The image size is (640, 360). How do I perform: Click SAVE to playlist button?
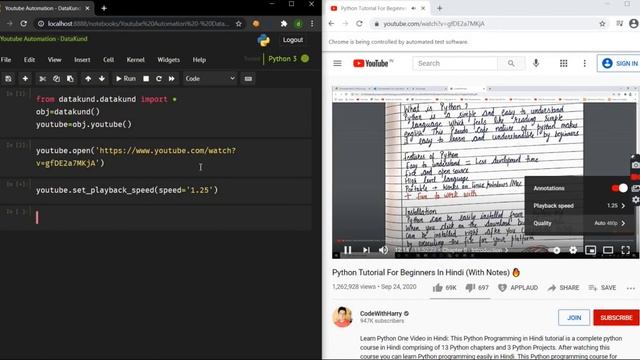pos(602,288)
